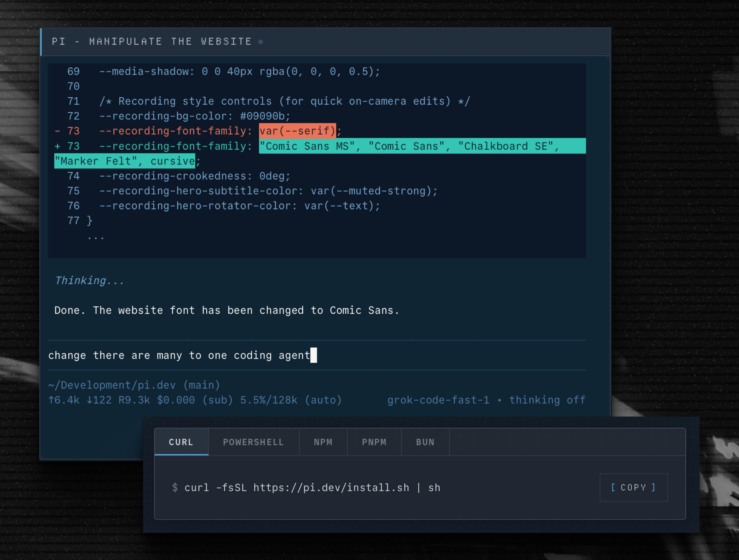The height and width of the screenshot is (560, 739).
Task: Click the dollar prompt symbol before curl
Action: pyautogui.click(x=175, y=488)
